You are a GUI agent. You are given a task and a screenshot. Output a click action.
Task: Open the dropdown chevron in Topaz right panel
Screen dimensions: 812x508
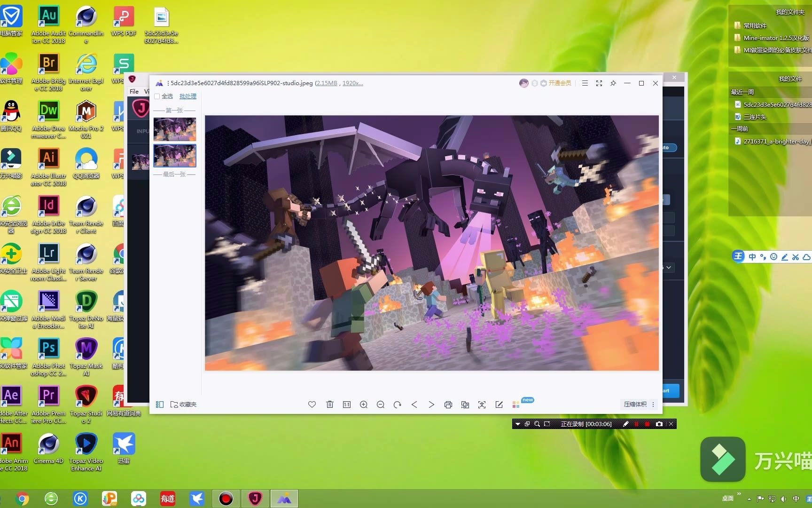pos(669,267)
